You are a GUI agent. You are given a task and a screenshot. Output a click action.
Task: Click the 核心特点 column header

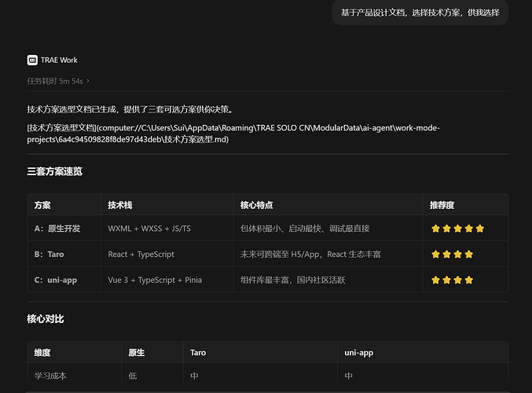click(x=256, y=205)
